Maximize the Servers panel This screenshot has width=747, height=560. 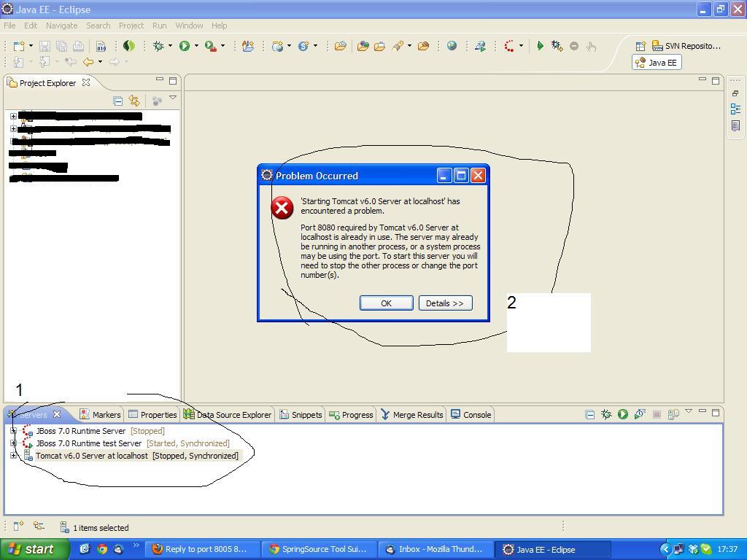(716, 413)
